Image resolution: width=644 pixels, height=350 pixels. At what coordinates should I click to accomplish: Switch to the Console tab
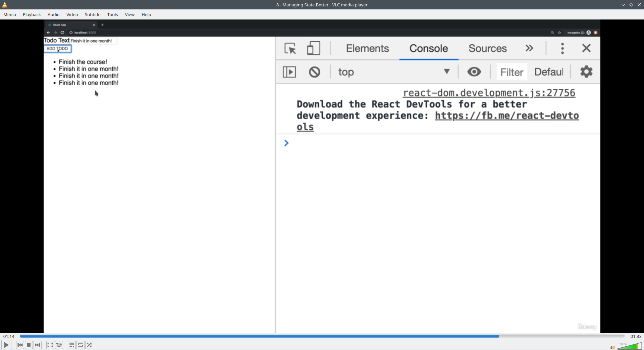[429, 48]
